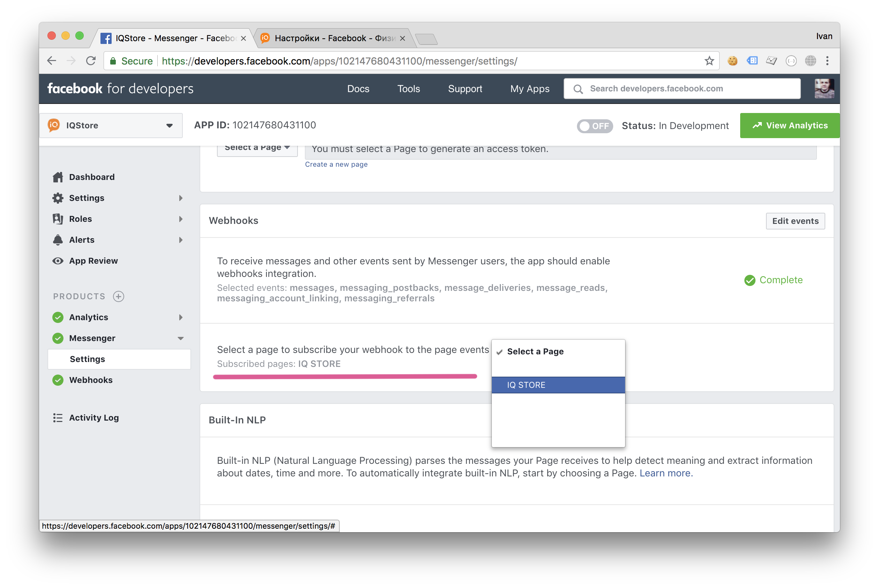Click the circular brackets extension icon

(791, 61)
